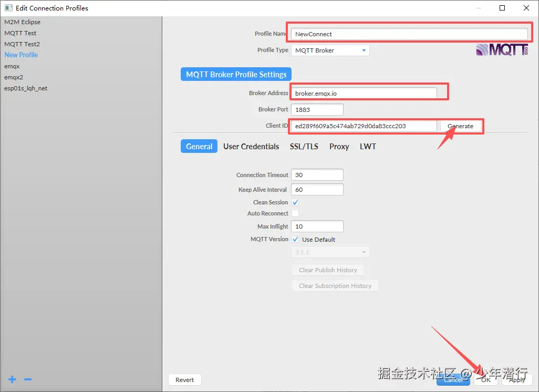Focus the Keep Alive Interval field
539x392 pixels.
pos(317,190)
